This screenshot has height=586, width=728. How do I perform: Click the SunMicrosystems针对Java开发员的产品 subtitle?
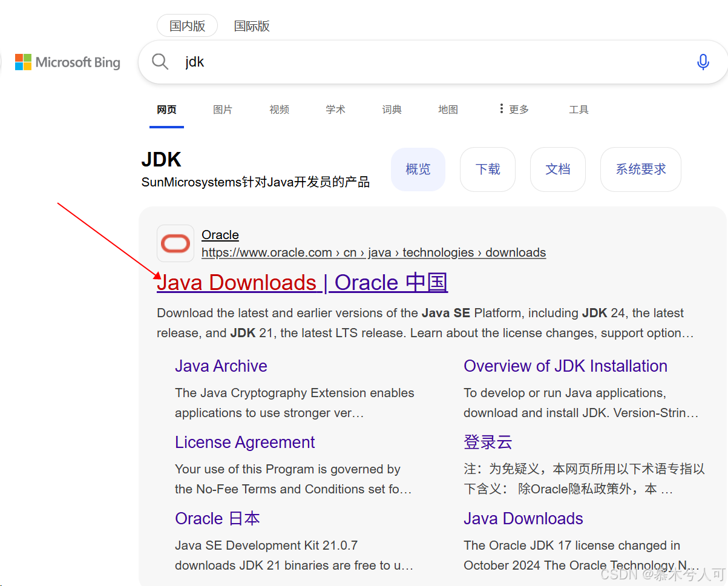pyautogui.click(x=255, y=182)
